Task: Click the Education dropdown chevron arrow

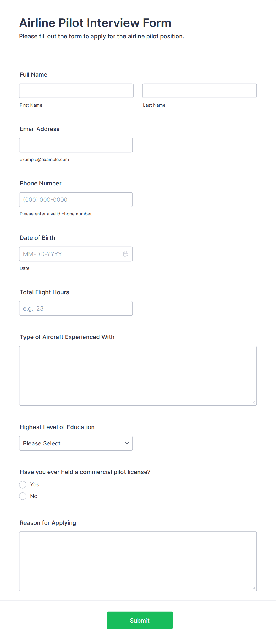Action: (x=127, y=443)
